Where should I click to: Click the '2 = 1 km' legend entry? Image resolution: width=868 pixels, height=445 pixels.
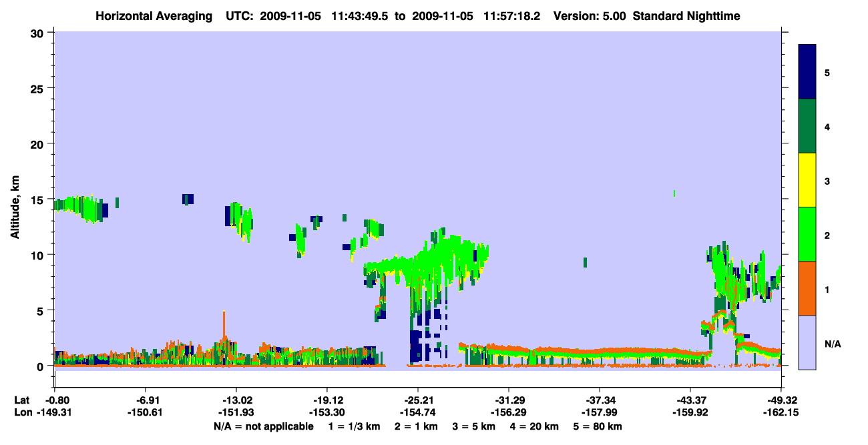(x=416, y=426)
